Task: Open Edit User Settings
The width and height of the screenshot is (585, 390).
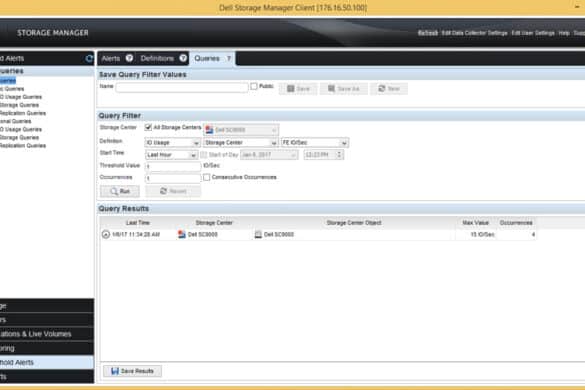Action: click(533, 33)
